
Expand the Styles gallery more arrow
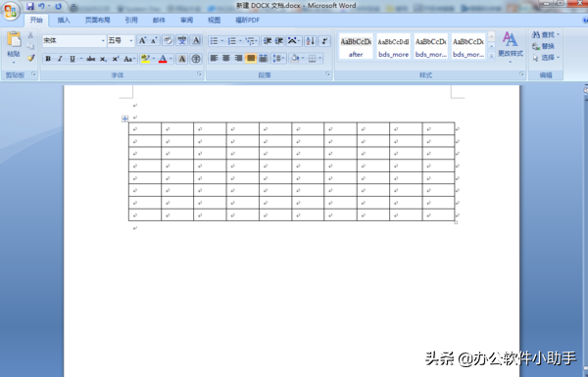491,56
